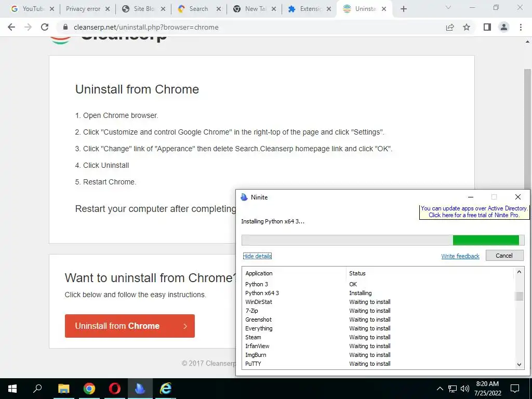Select the Everything row
The height and width of the screenshot is (399, 532).
click(378, 328)
